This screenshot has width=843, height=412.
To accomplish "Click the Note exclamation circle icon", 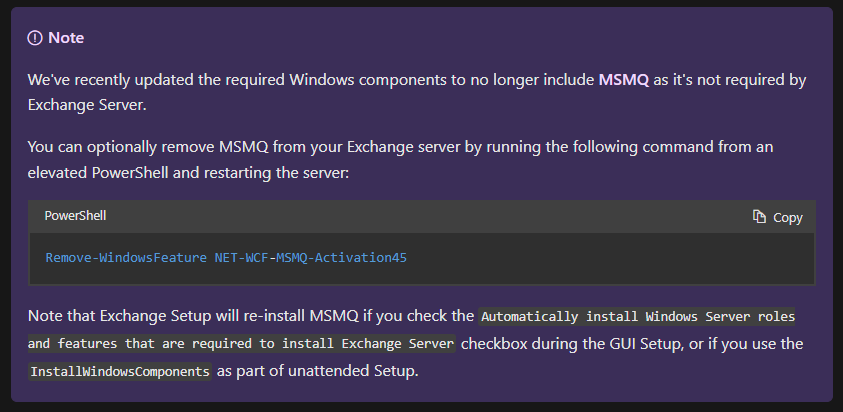I will click(x=35, y=38).
